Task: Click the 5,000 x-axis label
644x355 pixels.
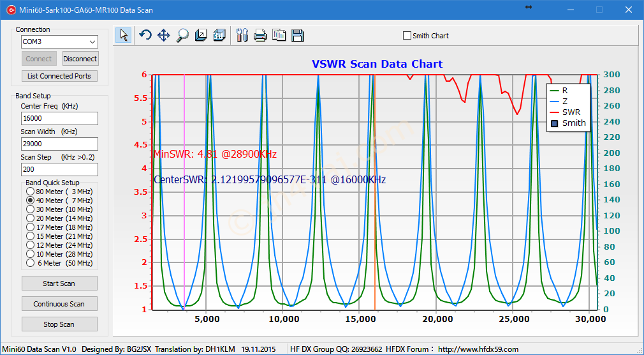Action: tap(206, 319)
